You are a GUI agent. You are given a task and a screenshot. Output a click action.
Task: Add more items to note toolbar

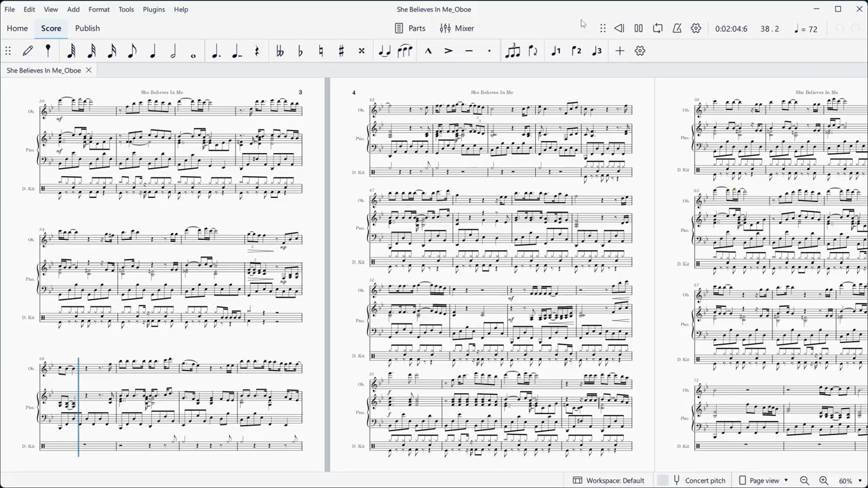[620, 51]
